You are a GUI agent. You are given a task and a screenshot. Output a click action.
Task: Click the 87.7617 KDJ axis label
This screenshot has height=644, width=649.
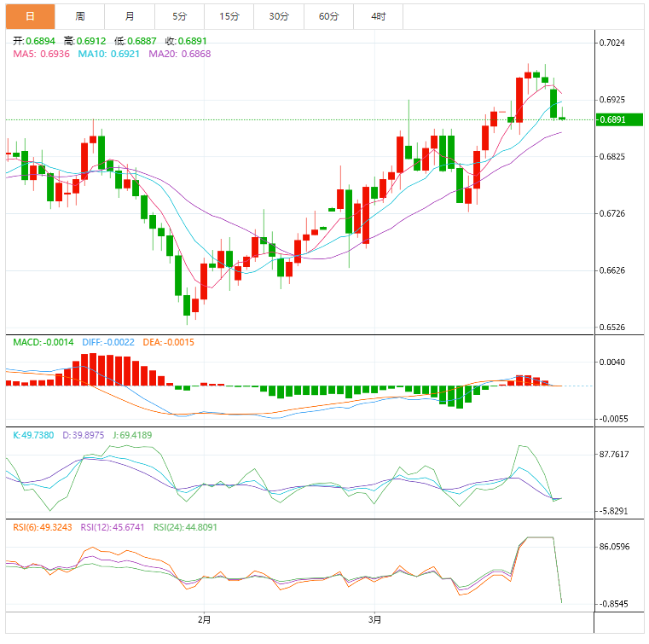(614, 455)
